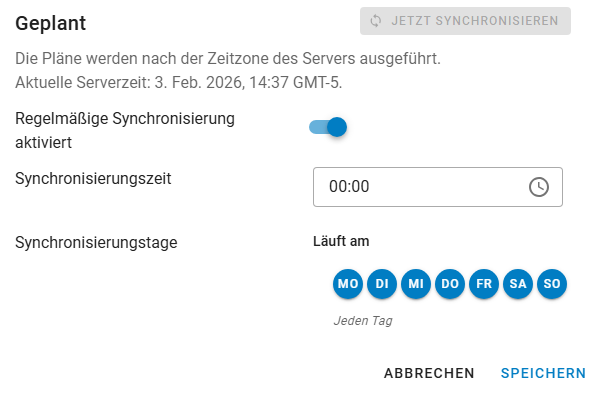
Task: Click the Jeden Tag hint text
Action: tap(363, 320)
